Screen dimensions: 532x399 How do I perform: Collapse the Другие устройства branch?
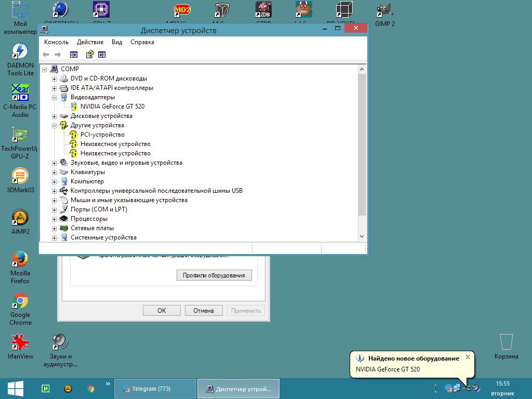pyautogui.click(x=54, y=126)
